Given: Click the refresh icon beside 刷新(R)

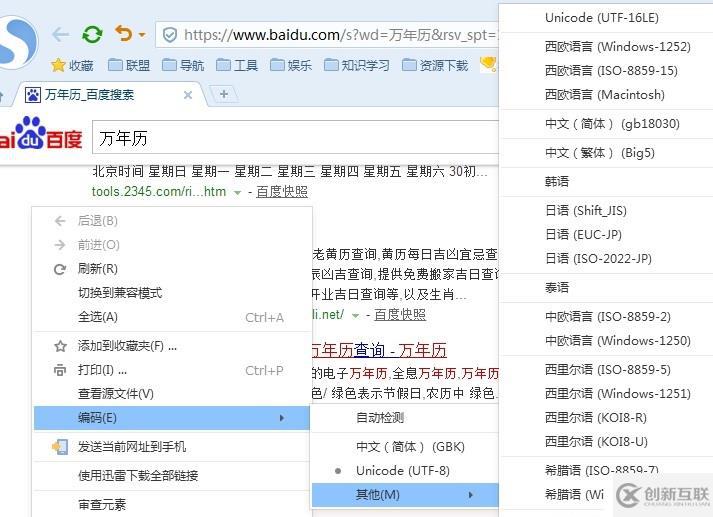Looking at the screenshot, I should click(60, 269).
